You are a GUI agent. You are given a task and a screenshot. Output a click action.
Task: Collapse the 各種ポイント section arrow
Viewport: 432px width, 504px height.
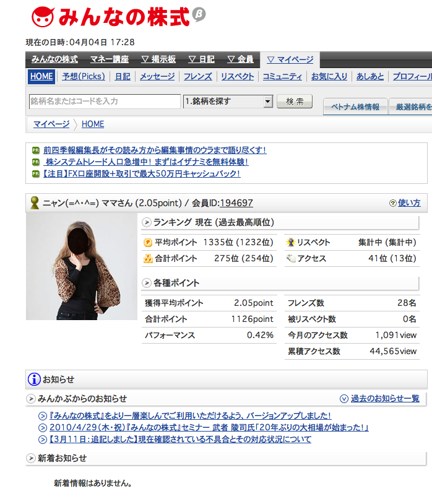147,283
